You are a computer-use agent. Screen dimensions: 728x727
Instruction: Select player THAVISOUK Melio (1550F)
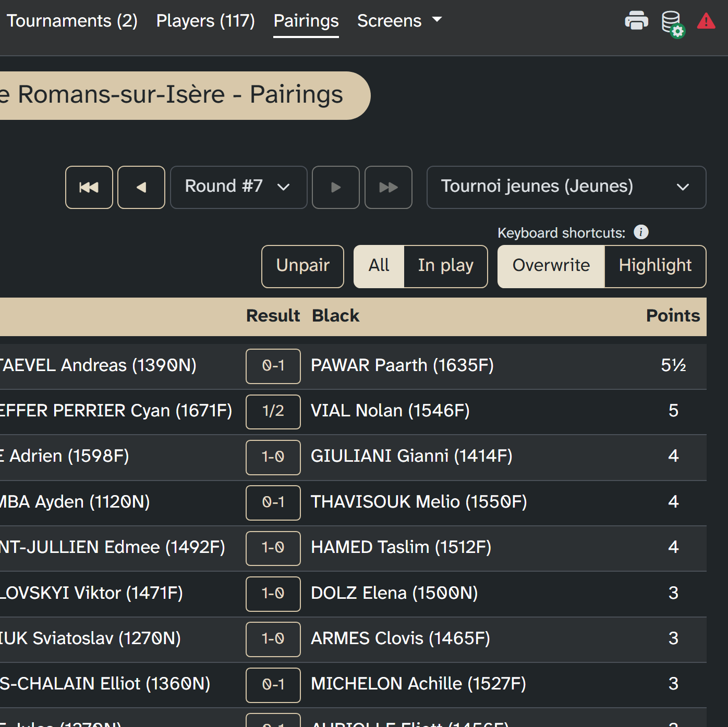point(419,502)
